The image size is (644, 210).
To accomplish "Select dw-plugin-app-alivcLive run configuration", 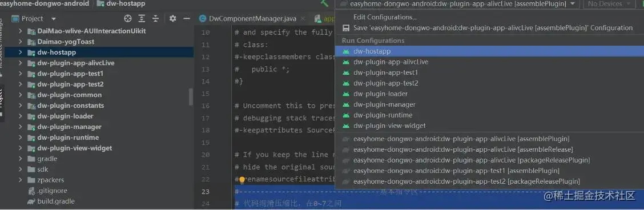I will click(489, 62).
